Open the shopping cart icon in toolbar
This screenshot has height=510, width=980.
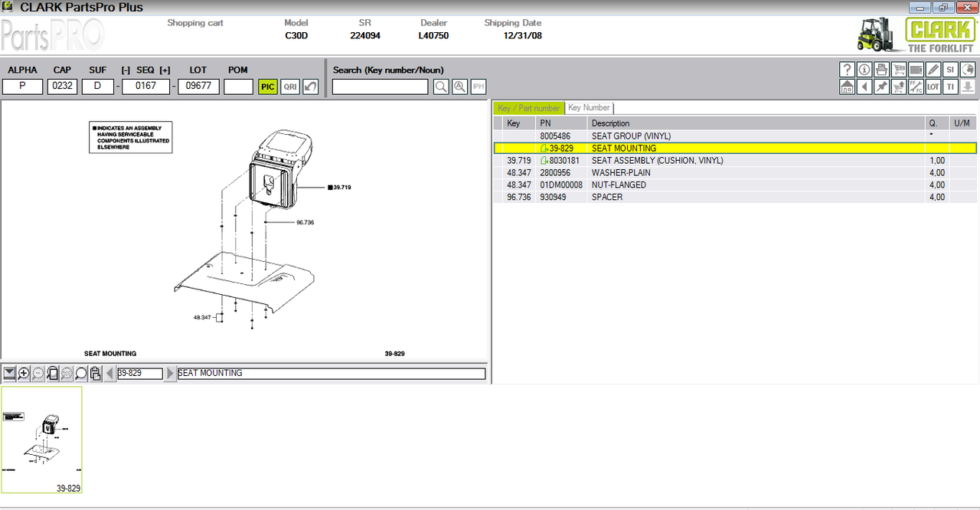click(899, 70)
